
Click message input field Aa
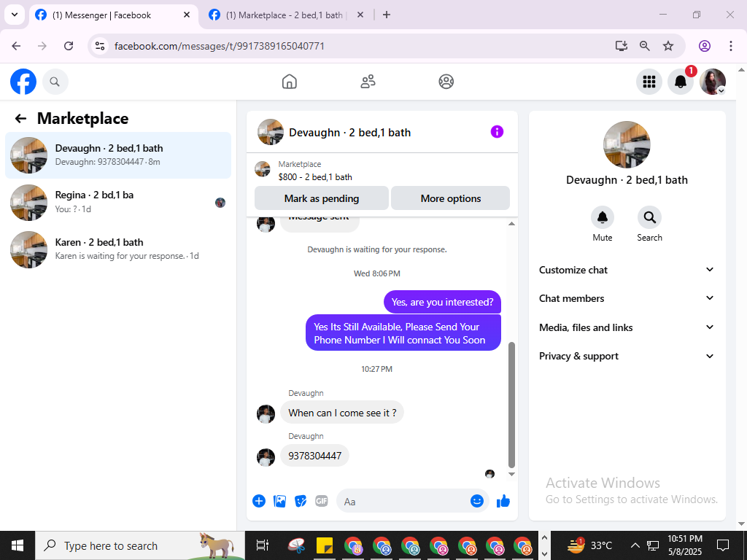click(405, 501)
